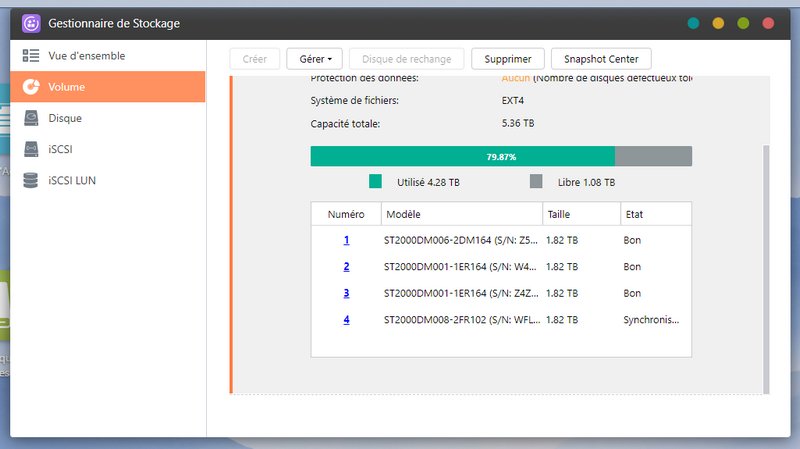The width and height of the screenshot is (800, 449).
Task: Click the Disque de rechange button
Action: click(407, 59)
